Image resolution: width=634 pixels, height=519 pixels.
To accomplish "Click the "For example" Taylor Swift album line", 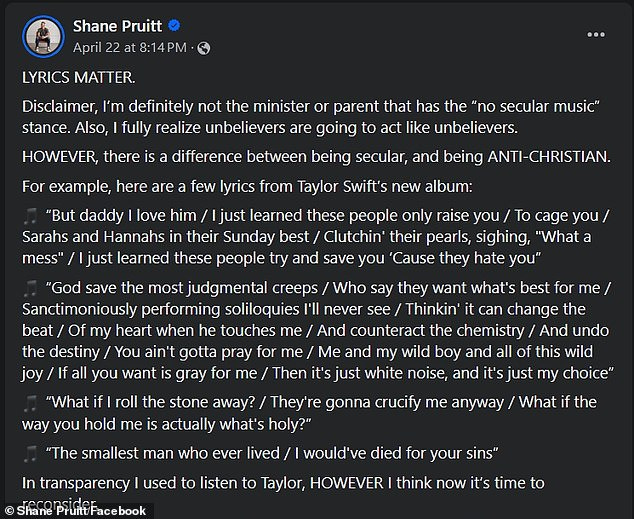I will (x=247, y=187).
